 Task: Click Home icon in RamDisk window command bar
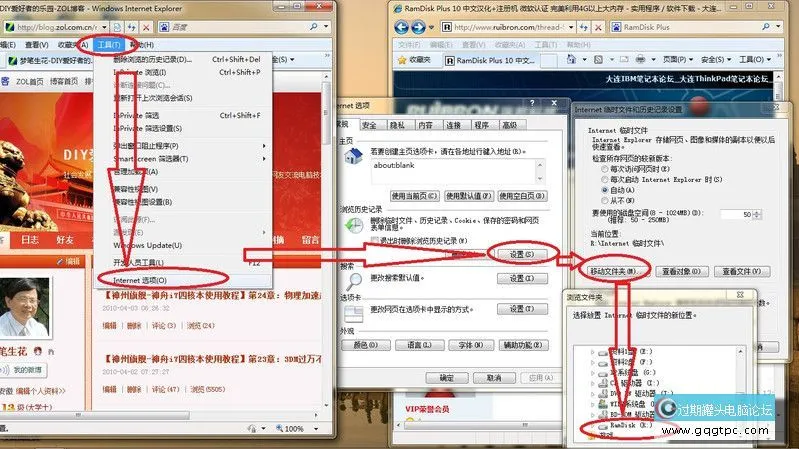[571, 60]
